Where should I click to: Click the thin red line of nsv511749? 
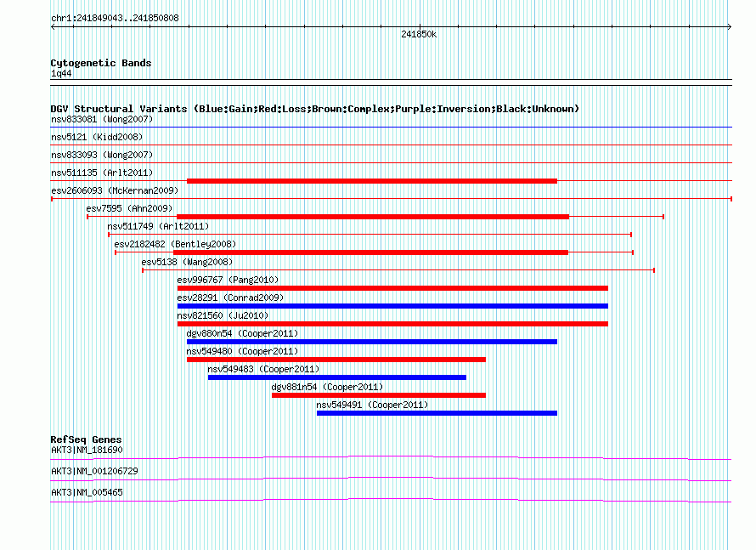click(x=370, y=235)
